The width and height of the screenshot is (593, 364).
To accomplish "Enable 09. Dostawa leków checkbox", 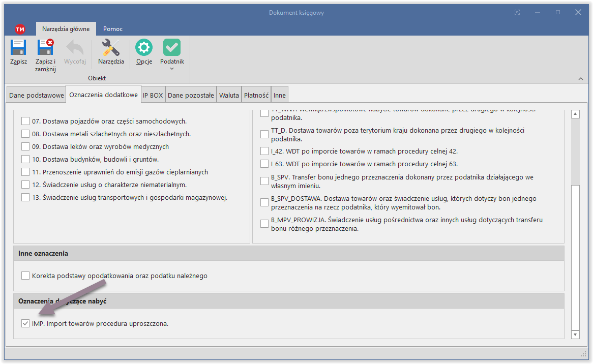I will point(25,147).
